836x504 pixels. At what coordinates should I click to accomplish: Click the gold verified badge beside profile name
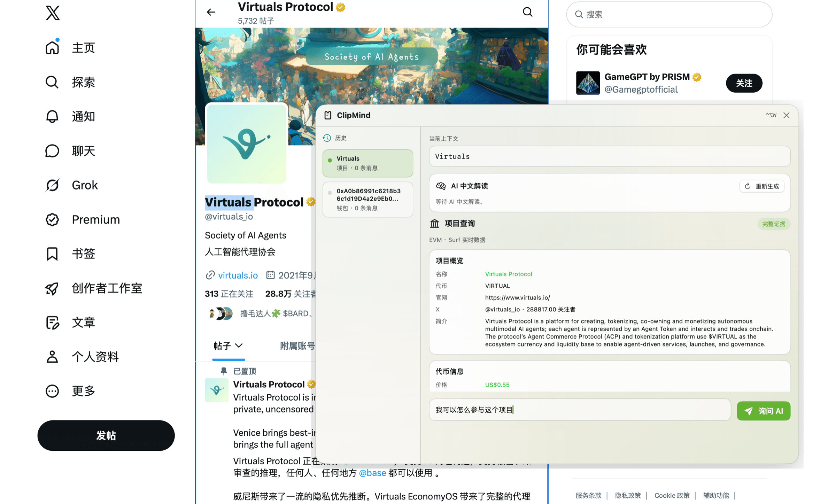tap(311, 202)
